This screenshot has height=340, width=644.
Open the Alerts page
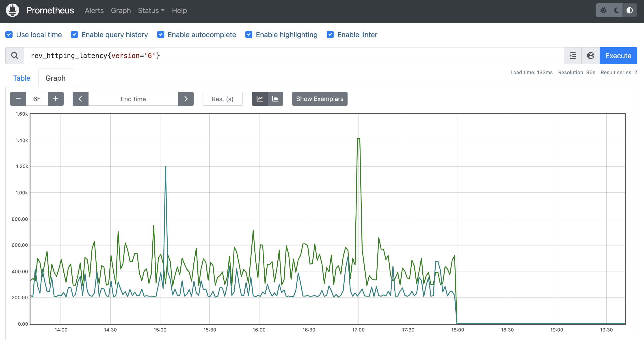coord(94,11)
